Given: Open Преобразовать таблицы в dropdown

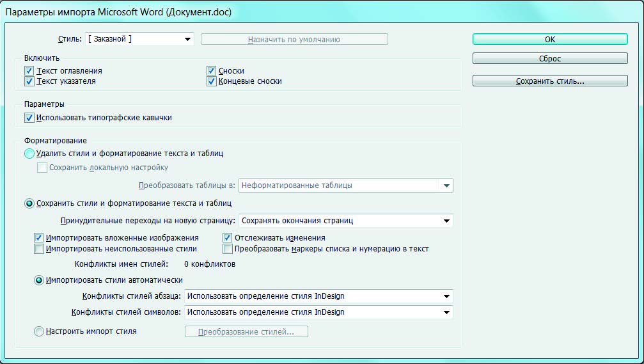Looking at the screenshot, I should point(346,186).
